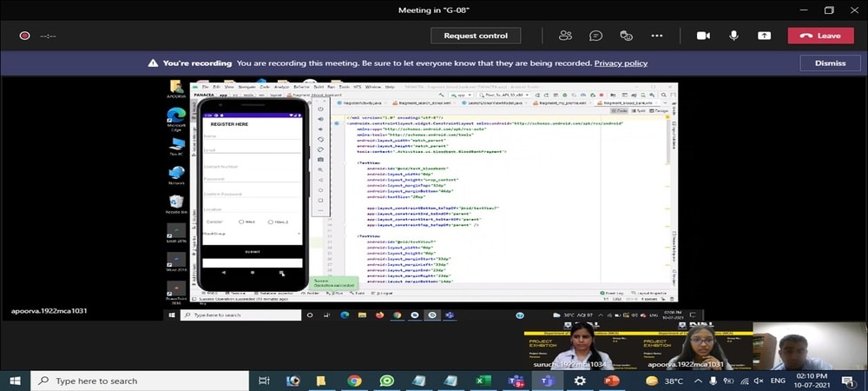Open the meeting chat conversation
Screen dimensions: 868x391
[x=595, y=36]
